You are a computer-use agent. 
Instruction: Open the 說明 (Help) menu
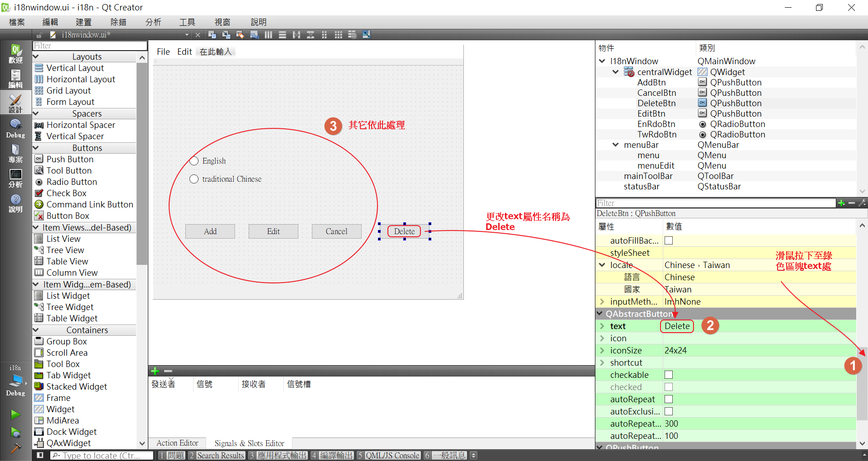(259, 22)
